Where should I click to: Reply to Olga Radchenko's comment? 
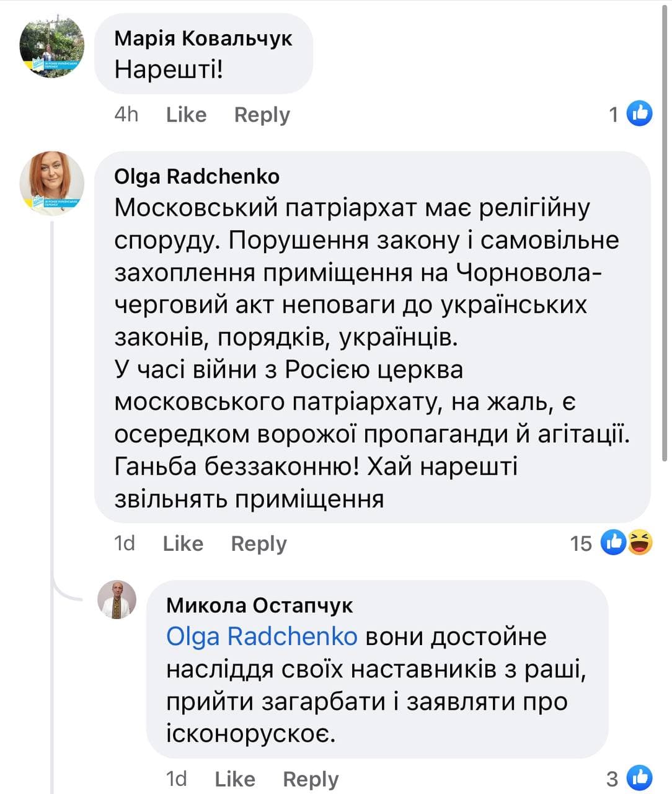pos(259,543)
